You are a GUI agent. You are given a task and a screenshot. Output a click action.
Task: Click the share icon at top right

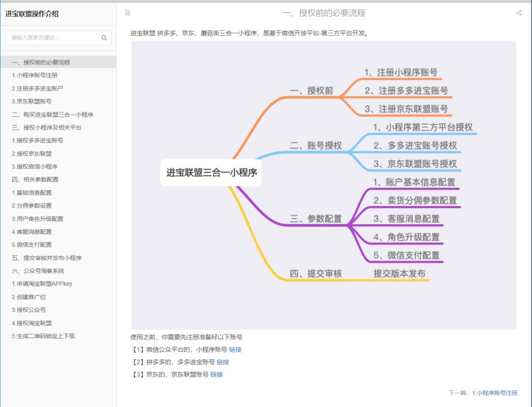[519, 13]
